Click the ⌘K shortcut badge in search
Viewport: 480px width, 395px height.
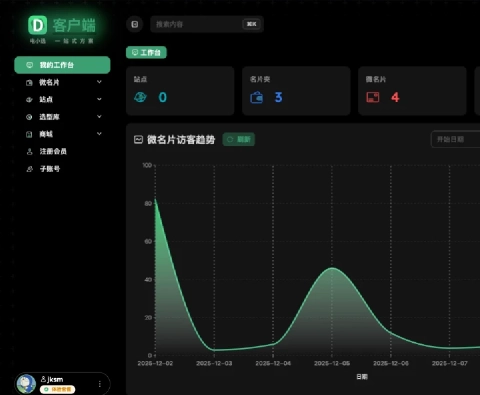tap(251, 24)
